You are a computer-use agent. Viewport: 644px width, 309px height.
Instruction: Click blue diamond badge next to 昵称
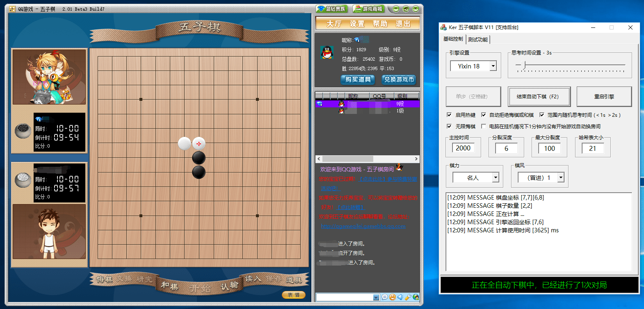pos(357,40)
